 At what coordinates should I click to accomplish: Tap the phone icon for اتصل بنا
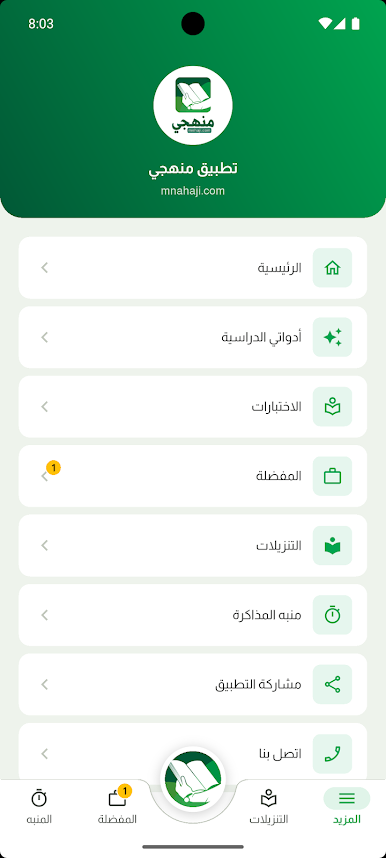(x=332, y=754)
